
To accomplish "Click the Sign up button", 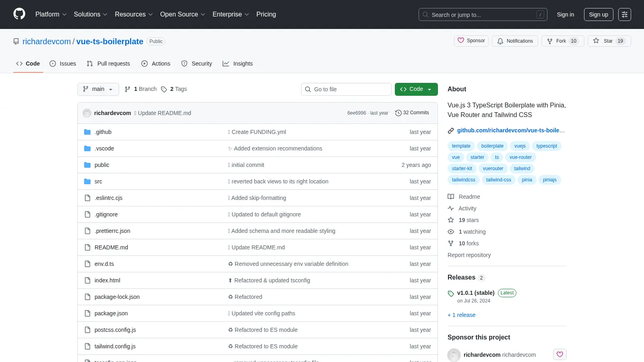I will (599, 14).
